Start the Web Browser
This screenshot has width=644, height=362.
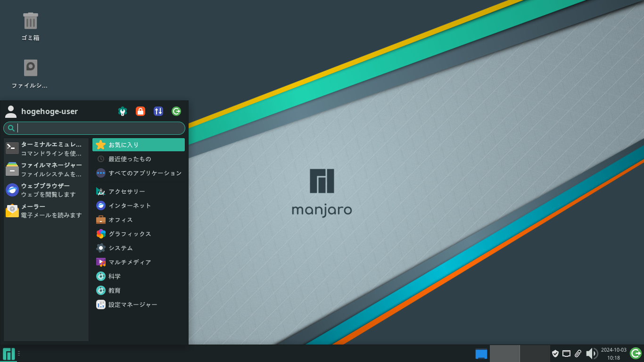45,189
